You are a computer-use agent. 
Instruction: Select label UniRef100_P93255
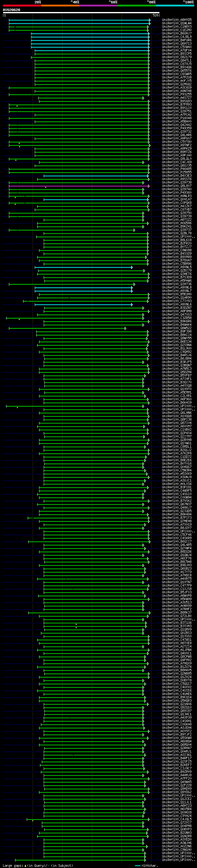coord(177,94)
